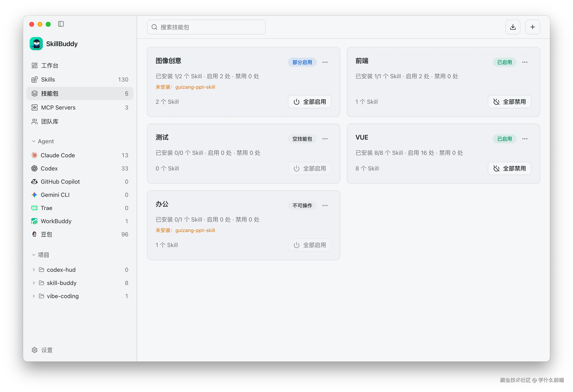The image size is (573, 392).
Task: Click the 不可操作 badge
Action: point(302,205)
